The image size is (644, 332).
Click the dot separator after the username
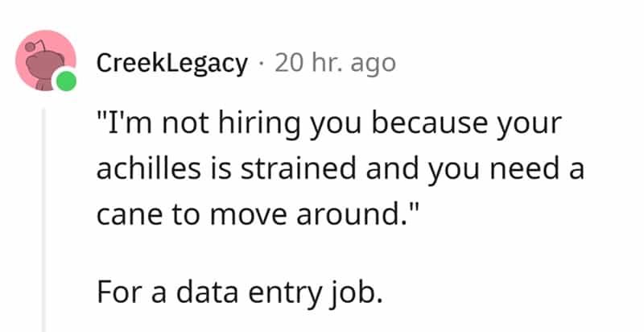261,64
